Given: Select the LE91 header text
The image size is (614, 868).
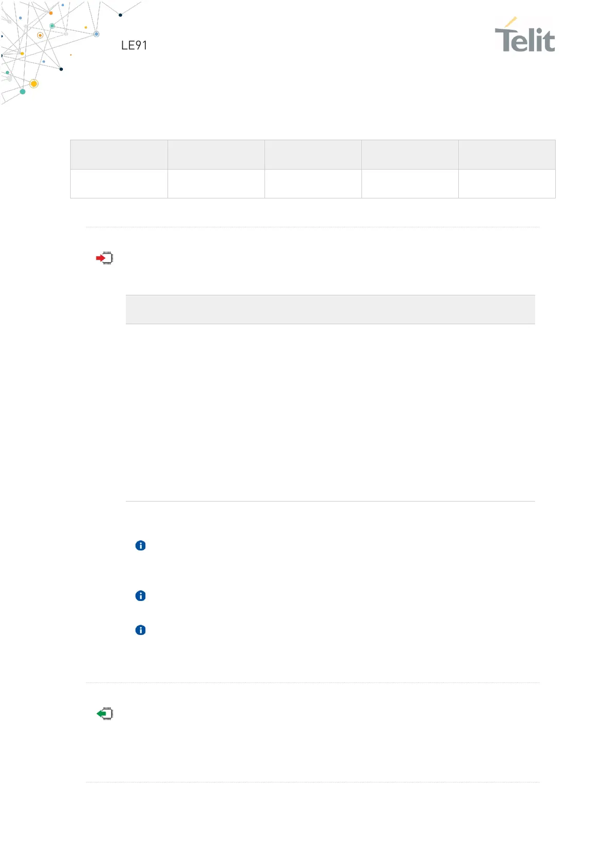Looking at the screenshot, I should coord(134,45).
